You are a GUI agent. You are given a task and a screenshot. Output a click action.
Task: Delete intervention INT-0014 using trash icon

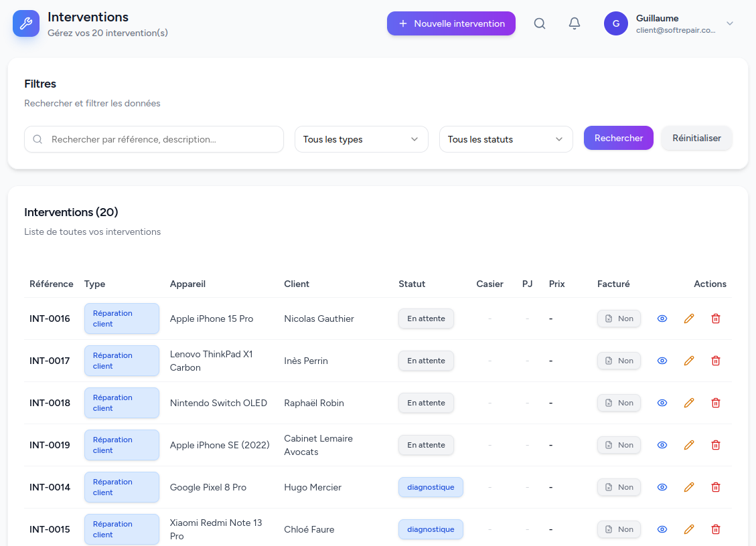tap(715, 487)
